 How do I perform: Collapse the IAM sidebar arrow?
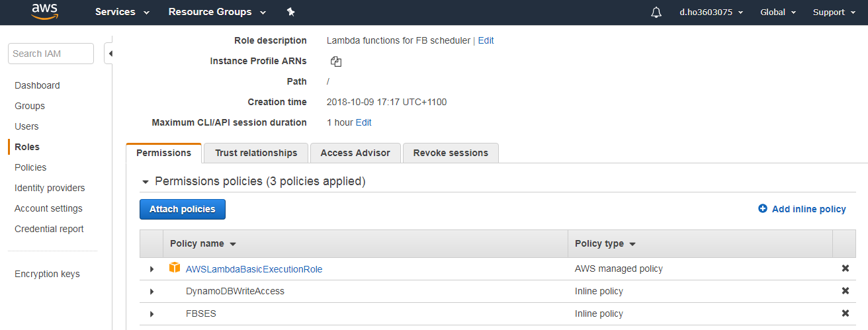pos(110,54)
